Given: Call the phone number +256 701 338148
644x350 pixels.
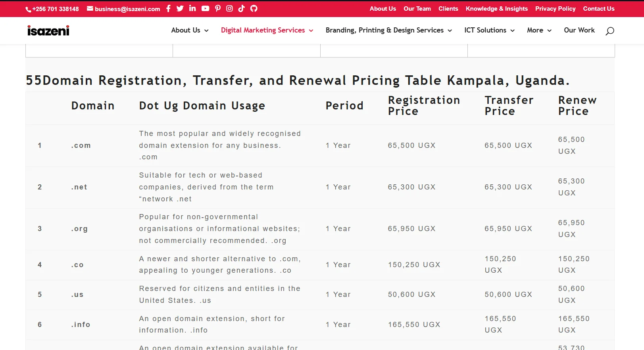Looking at the screenshot, I should point(56,9).
